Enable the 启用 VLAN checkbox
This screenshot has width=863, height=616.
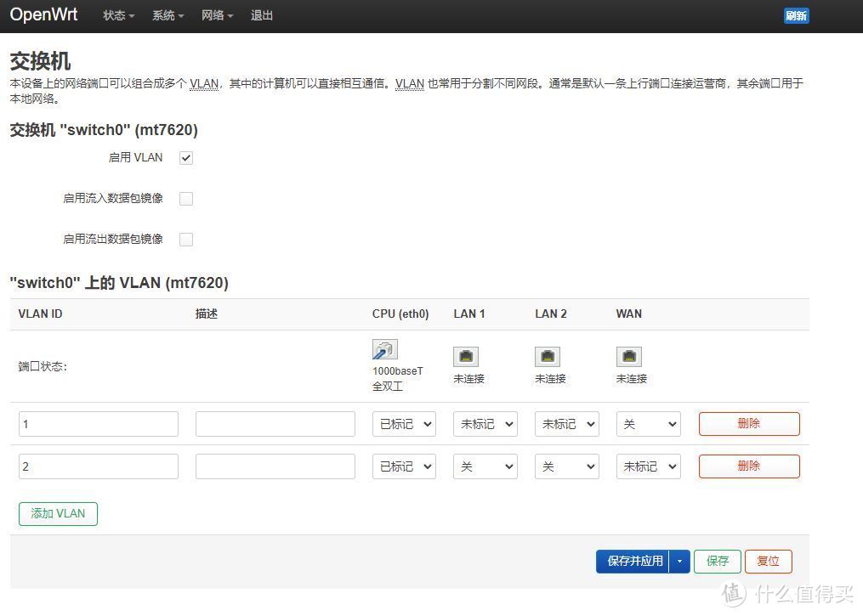coord(185,157)
